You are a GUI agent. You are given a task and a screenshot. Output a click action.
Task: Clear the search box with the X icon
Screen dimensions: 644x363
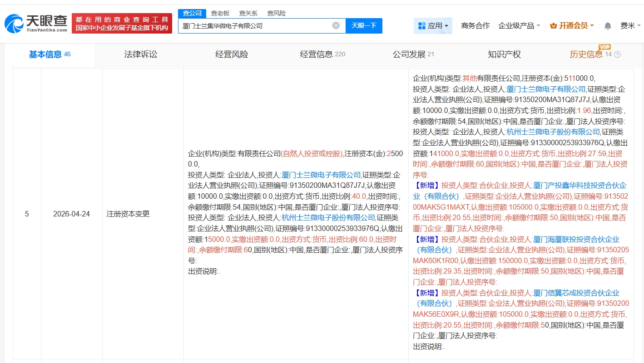point(336,25)
